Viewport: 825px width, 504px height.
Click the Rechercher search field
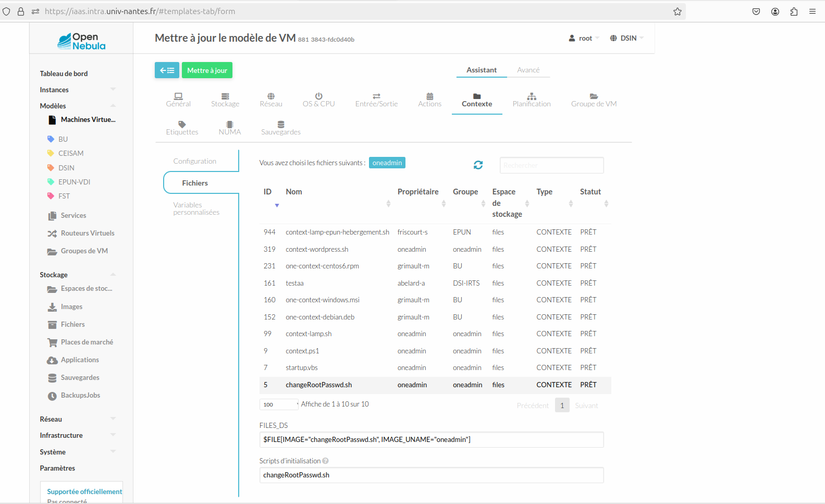551,165
